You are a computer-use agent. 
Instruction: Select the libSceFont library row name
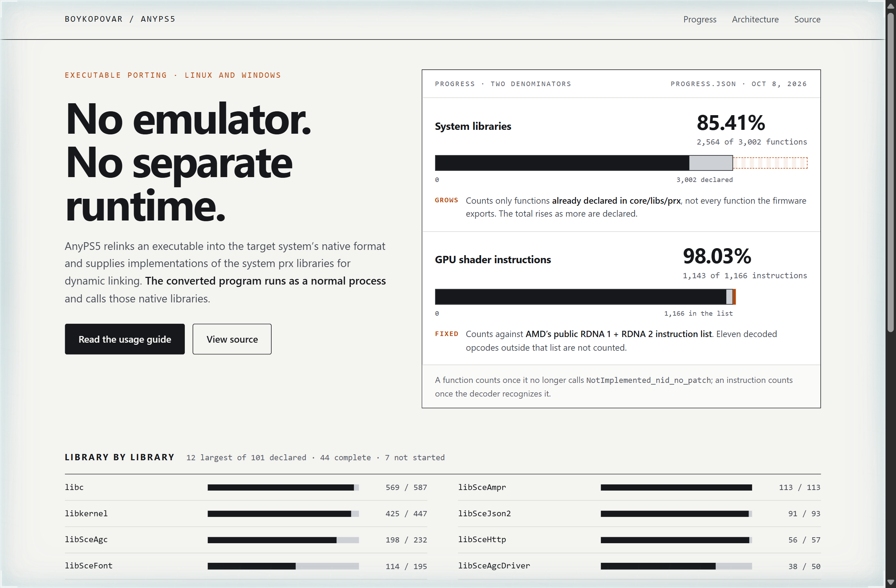point(89,565)
